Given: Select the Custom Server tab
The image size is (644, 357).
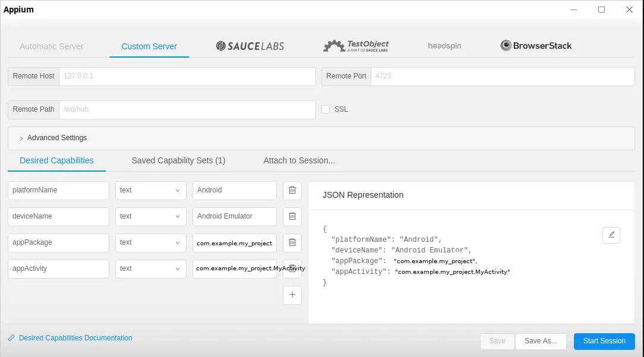Looking at the screenshot, I should 149,46.
